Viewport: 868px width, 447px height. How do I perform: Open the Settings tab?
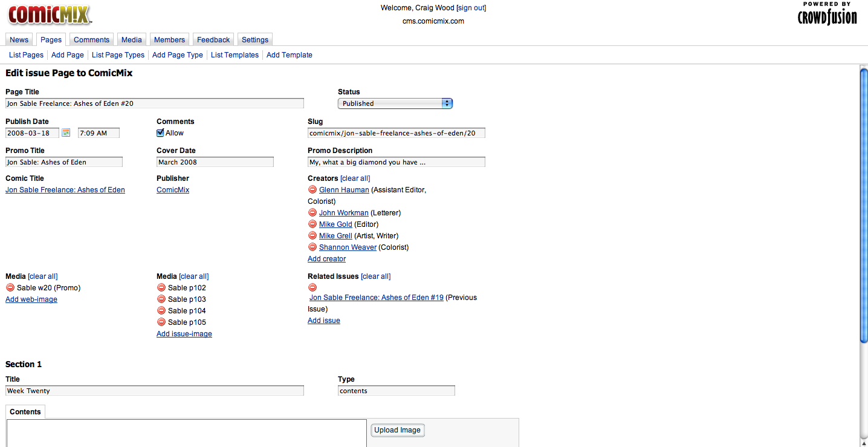pyautogui.click(x=255, y=40)
